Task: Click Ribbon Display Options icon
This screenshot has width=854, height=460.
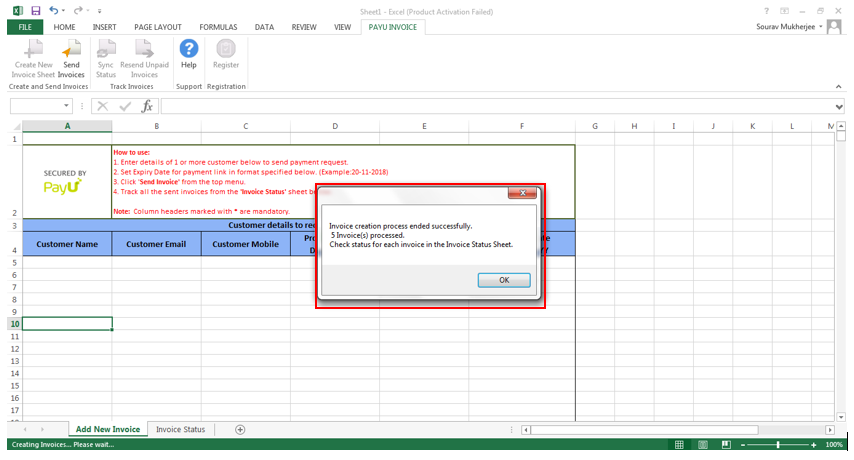Action: [784, 11]
